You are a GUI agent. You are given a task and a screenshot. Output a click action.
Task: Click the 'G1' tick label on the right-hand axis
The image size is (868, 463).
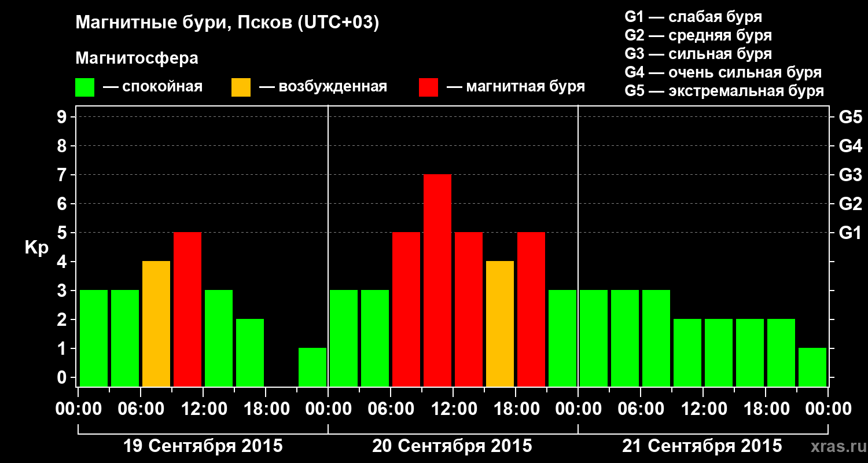pyautogui.click(x=850, y=233)
